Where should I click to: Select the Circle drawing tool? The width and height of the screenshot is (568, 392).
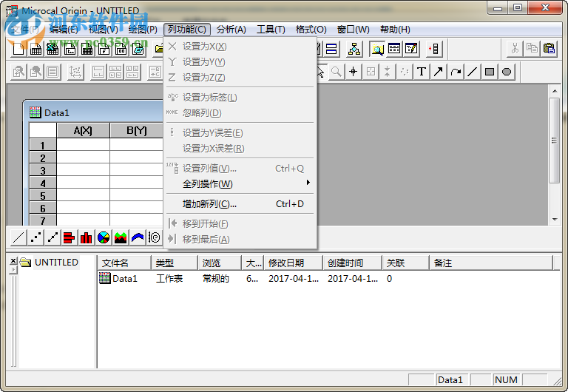tap(507, 72)
